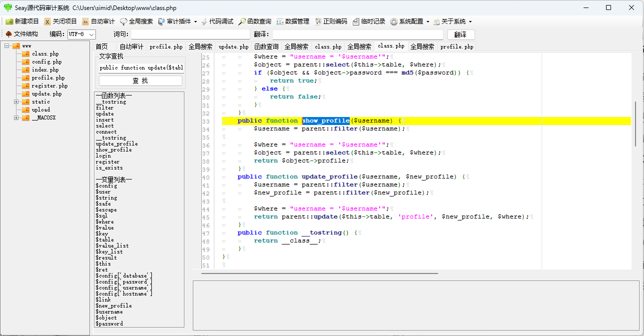Viewport: 644px width, 336px height.
Task: Start 自动审计 (Auto Audit) from the toolbar
Action: click(98, 21)
